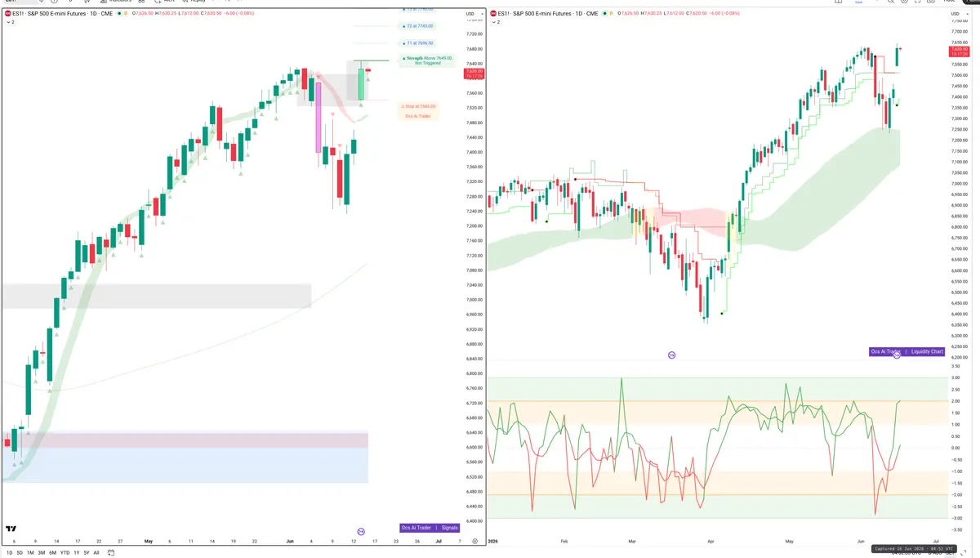Click red ES1! symbol logo in left chart

(x=8, y=13)
